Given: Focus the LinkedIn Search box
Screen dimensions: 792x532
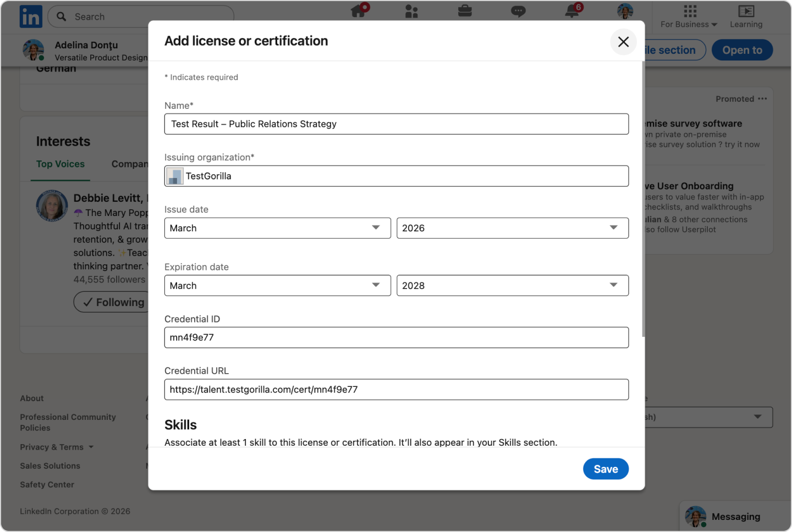Looking at the screenshot, I should click(x=141, y=16).
